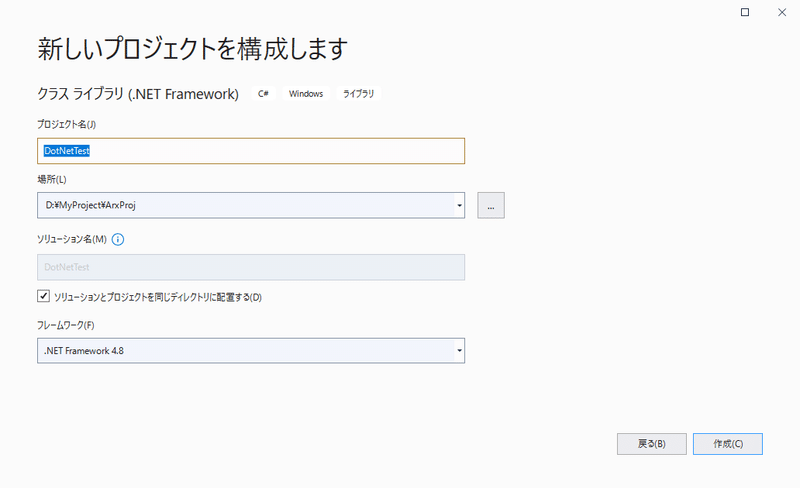Click the Windows platform tag
The height and width of the screenshot is (488, 800).
(x=306, y=94)
